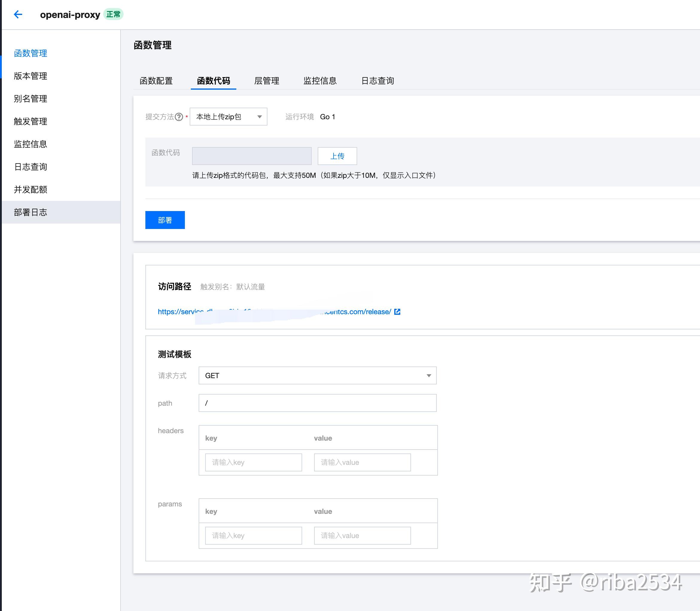Click the 函数代码 file path field
This screenshot has width=700, height=611.
pyautogui.click(x=251, y=156)
